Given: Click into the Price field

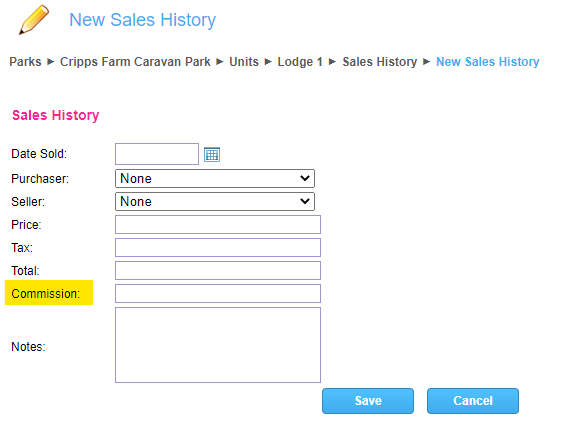Looking at the screenshot, I should (x=218, y=225).
